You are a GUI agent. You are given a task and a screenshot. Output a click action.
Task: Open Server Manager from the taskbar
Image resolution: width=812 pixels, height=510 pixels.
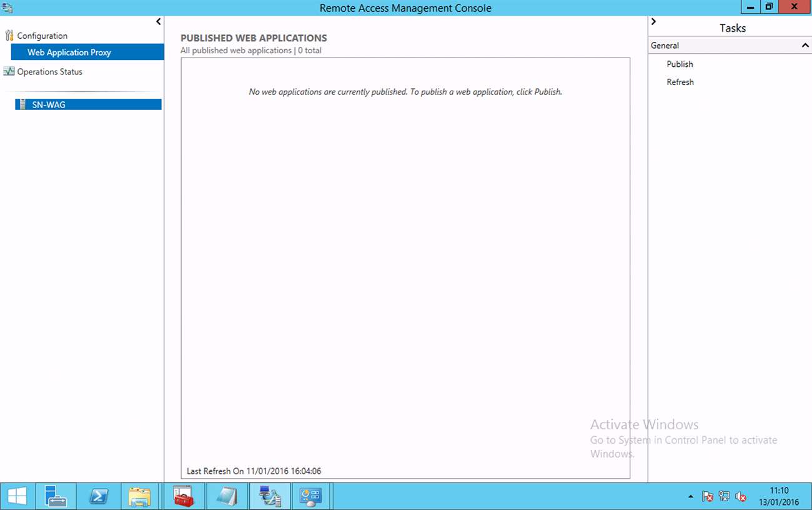(56, 496)
